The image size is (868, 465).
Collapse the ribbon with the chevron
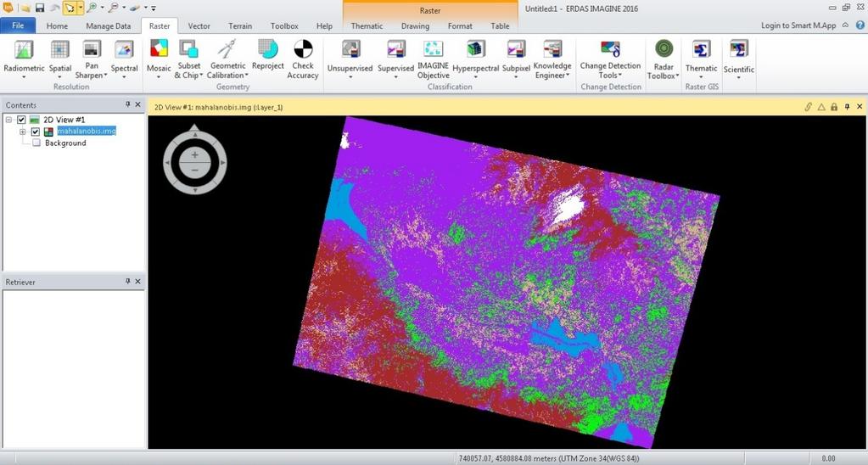(845, 25)
